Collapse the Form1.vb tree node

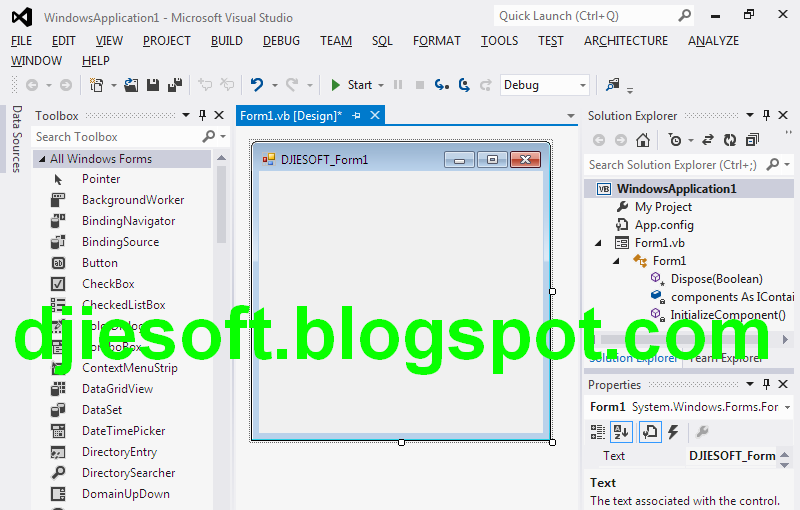pos(598,243)
